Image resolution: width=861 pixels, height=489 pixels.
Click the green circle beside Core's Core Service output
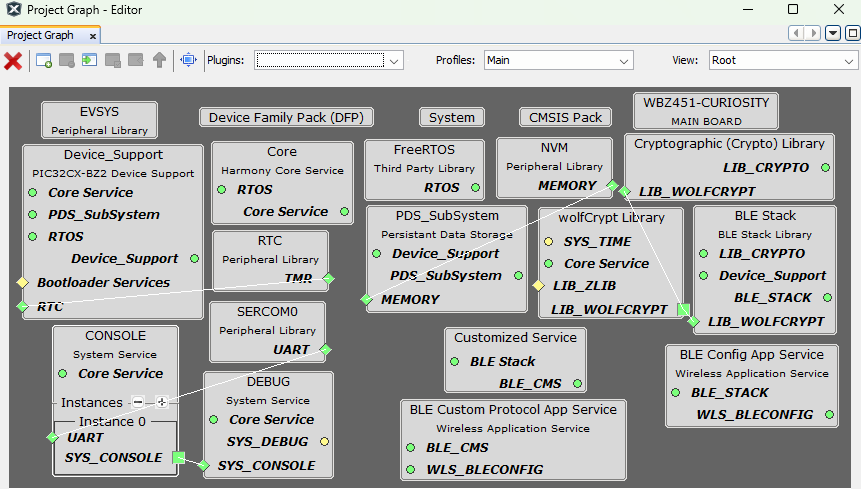(x=344, y=211)
